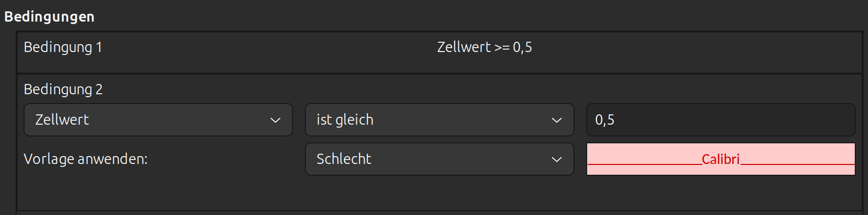Focus the 0,5 value input field
Viewport: 868px width, 215px height.
pos(721,120)
